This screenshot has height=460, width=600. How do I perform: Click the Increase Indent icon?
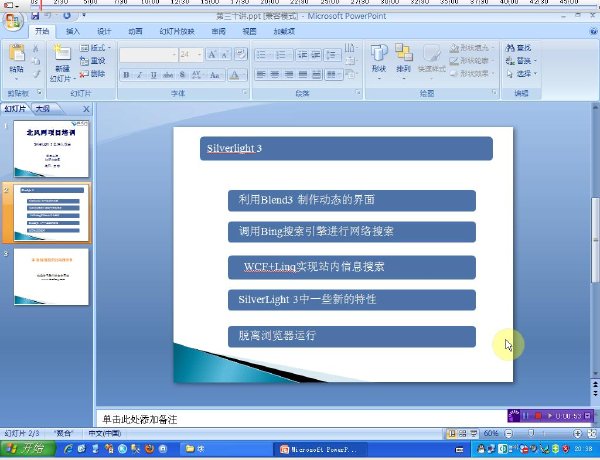(x=315, y=55)
